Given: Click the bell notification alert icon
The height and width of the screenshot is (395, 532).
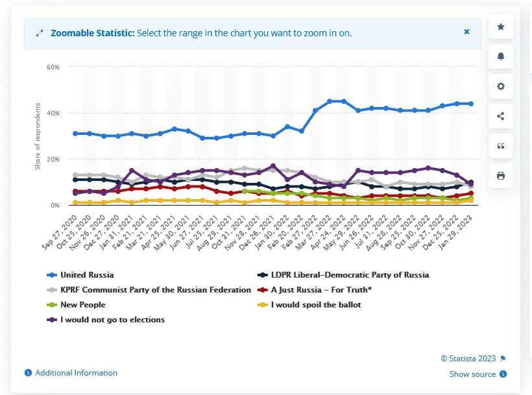Looking at the screenshot, I should 500,56.
